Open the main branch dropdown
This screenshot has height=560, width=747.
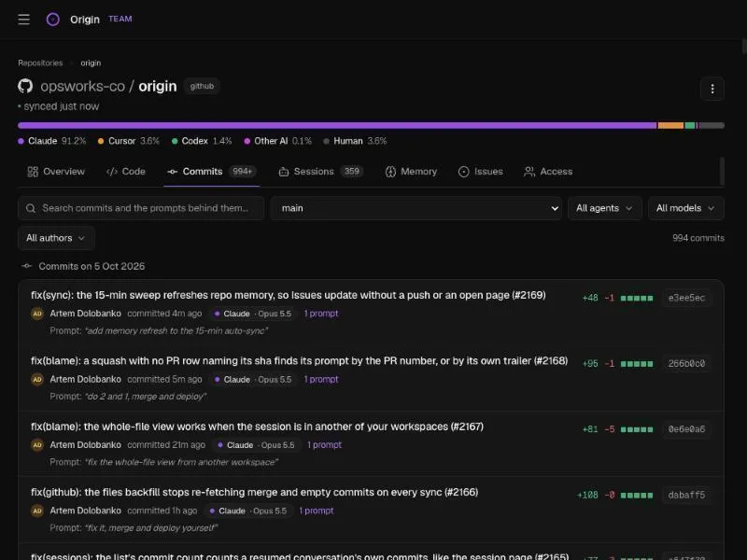point(416,208)
